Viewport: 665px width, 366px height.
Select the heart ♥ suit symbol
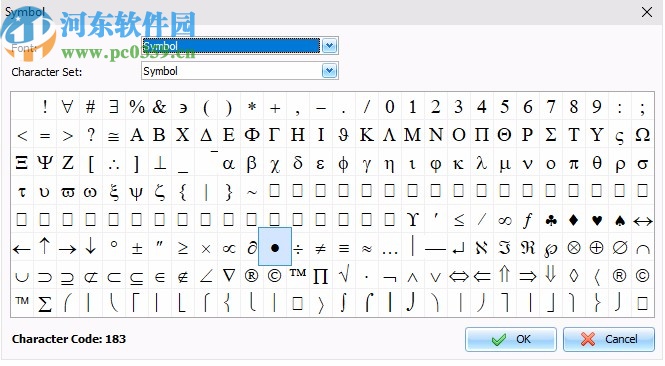click(x=597, y=220)
